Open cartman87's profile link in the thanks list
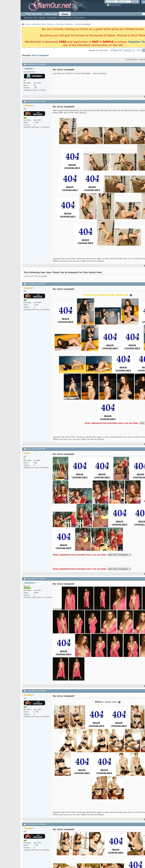 click(29, 276)
